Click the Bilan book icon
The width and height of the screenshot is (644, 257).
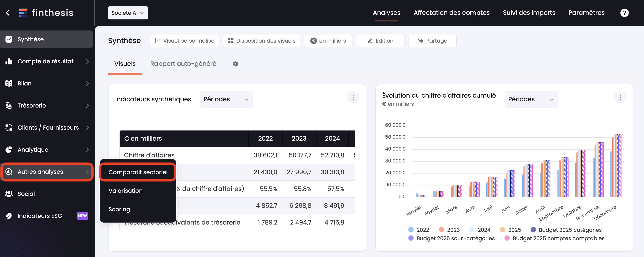pos(9,83)
